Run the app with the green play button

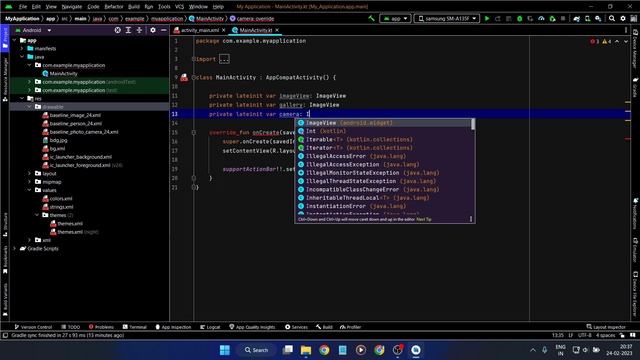coord(487,19)
